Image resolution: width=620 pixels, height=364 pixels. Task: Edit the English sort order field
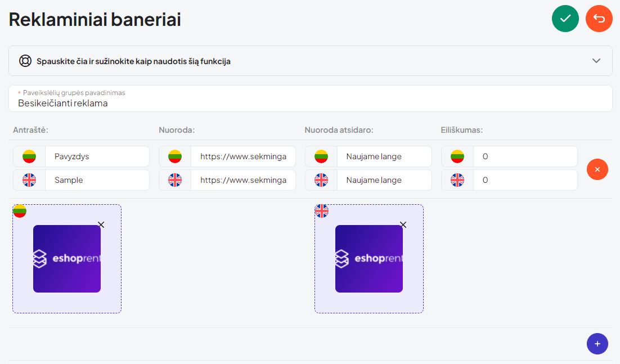525,180
